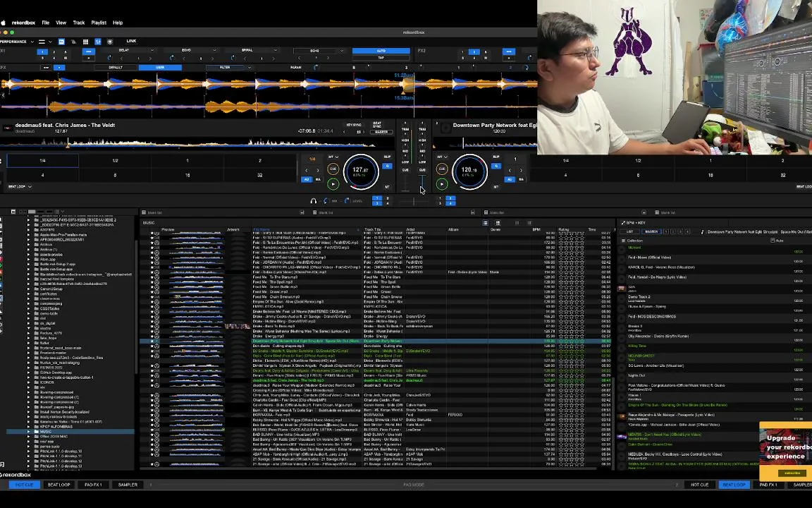Toggle quantize Q on deck 1
Image resolution: width=812 pixels, height=508 pixels.
387,166
